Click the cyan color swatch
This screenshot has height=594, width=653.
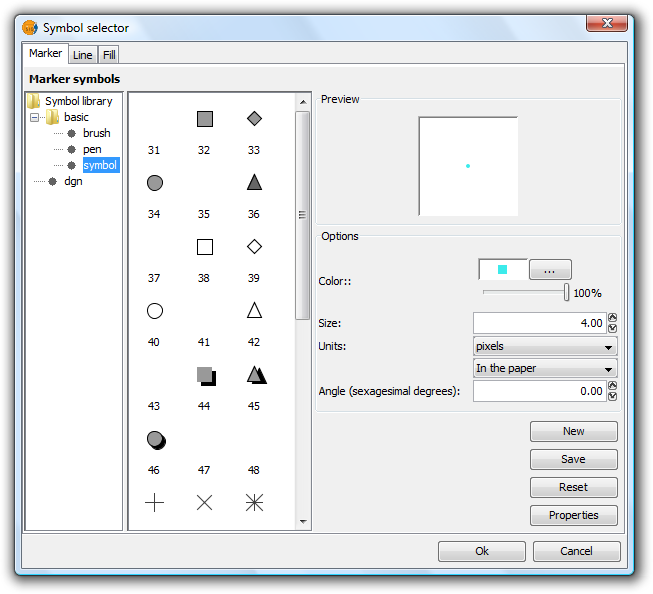(503, 270)
